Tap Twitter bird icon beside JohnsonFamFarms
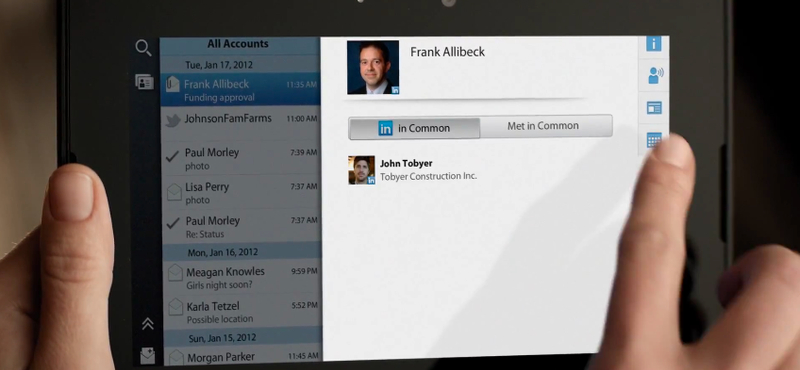This screenshot has height=370, width=800. (173, 120)
